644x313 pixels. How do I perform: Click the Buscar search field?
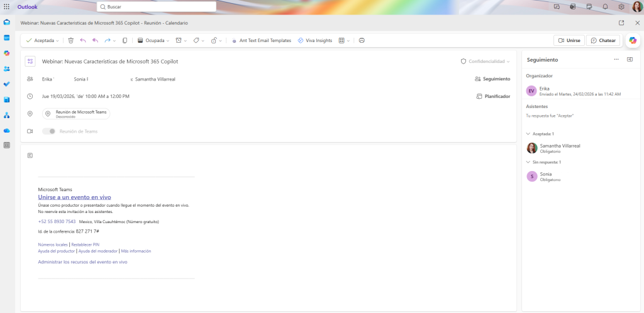[157, 6]
